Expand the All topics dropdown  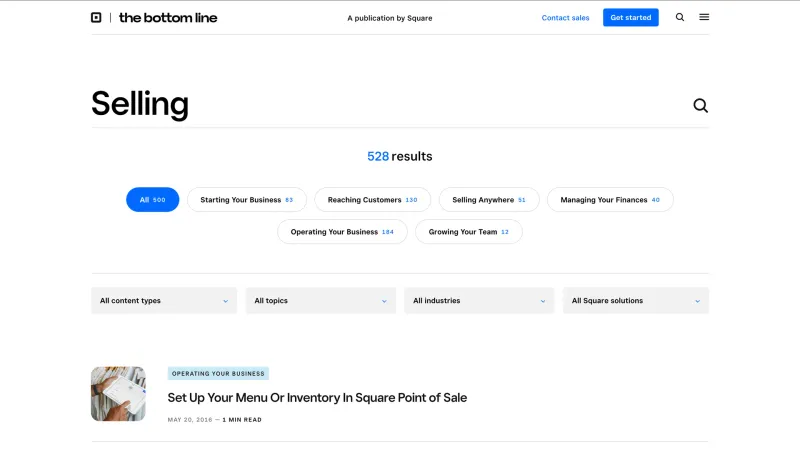[x=320, y=301]
